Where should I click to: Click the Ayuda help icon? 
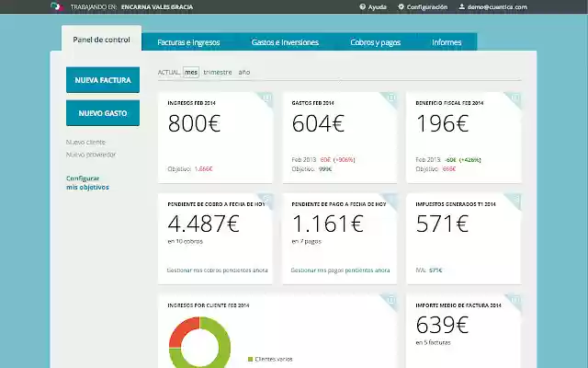(362, 6)
